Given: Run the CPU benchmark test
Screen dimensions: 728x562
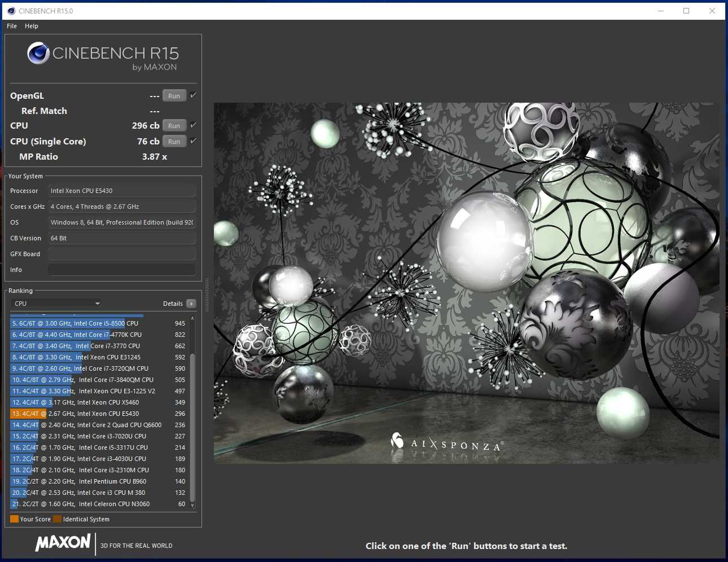Looking at the screenshot, I should click(x=174, y=126).
